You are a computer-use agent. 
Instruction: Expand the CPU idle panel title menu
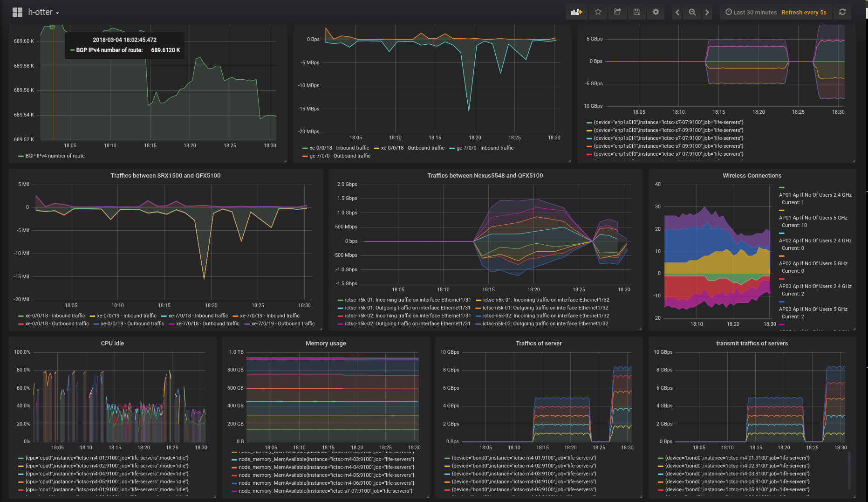pyautogui.click(x=112, y=344)
